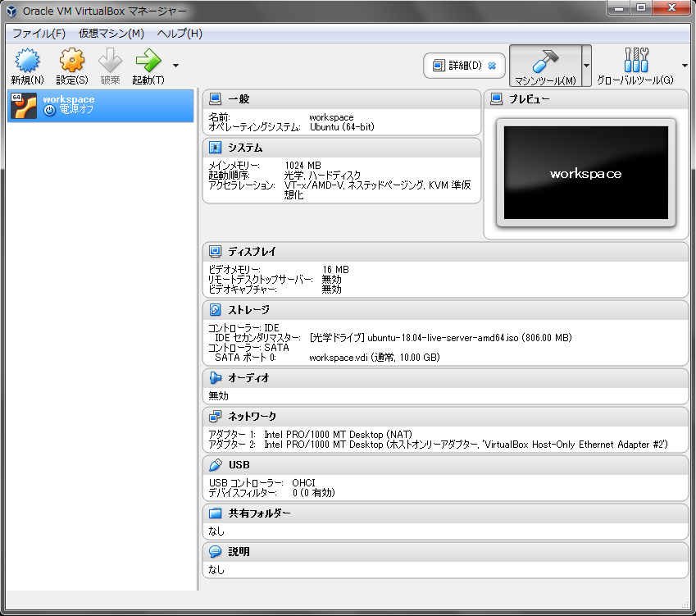
Task: Select the workspace VM in list
Action: [101, 106]
